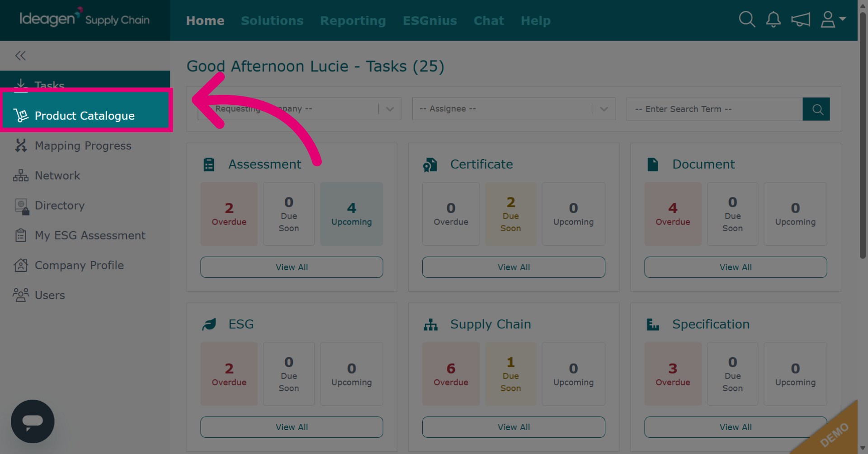Image resolution: width=868 pixels, height=454 pixels.
Task: Open Users page in sidebar
Action: click(85, 295)
